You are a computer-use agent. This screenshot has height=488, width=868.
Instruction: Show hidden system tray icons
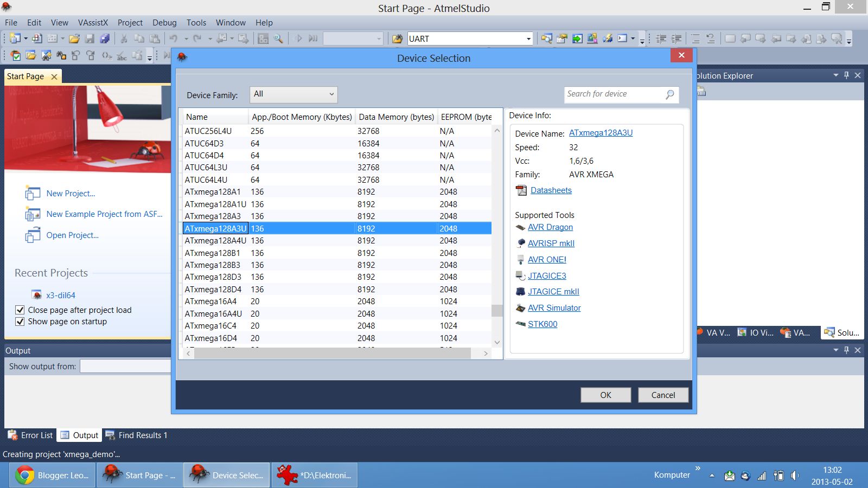(x=712, y=476)
